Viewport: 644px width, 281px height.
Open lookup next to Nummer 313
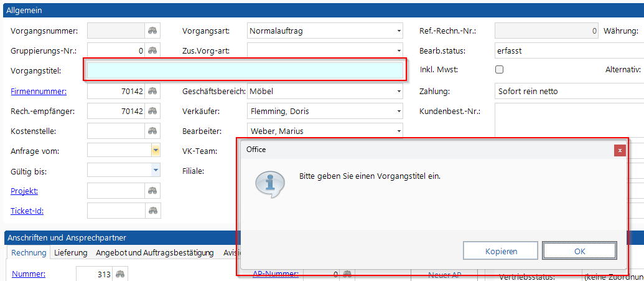pyautogui.click(x=120, y=274)
